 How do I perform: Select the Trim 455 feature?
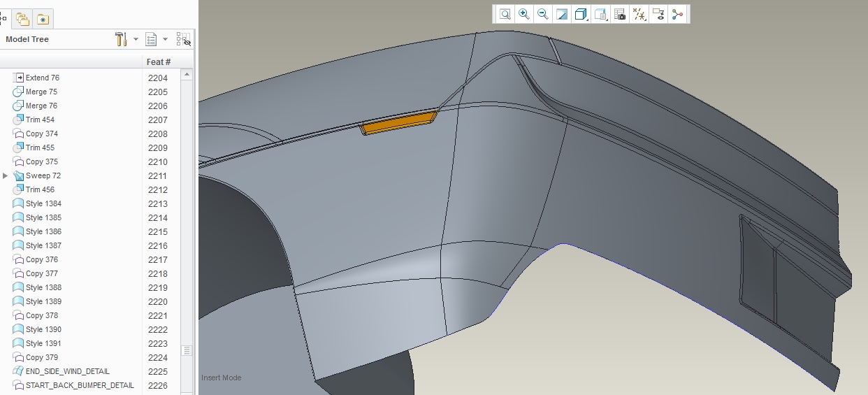tap(40, 148)
